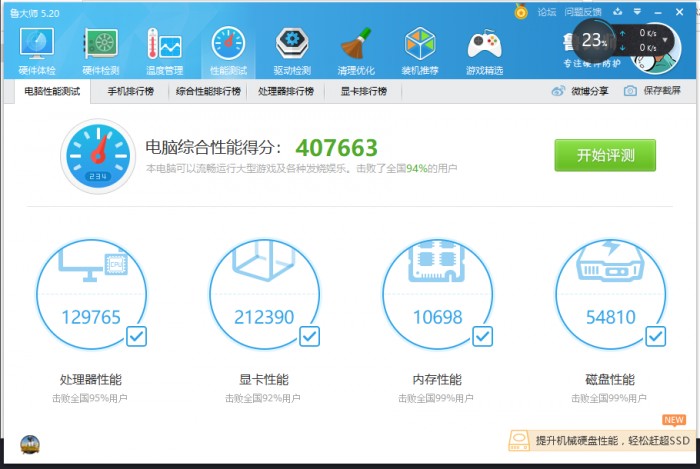The image size is (700, 469).
Task: Click the hard drive icon in bottom banner
Action: (x=519, y=441)
